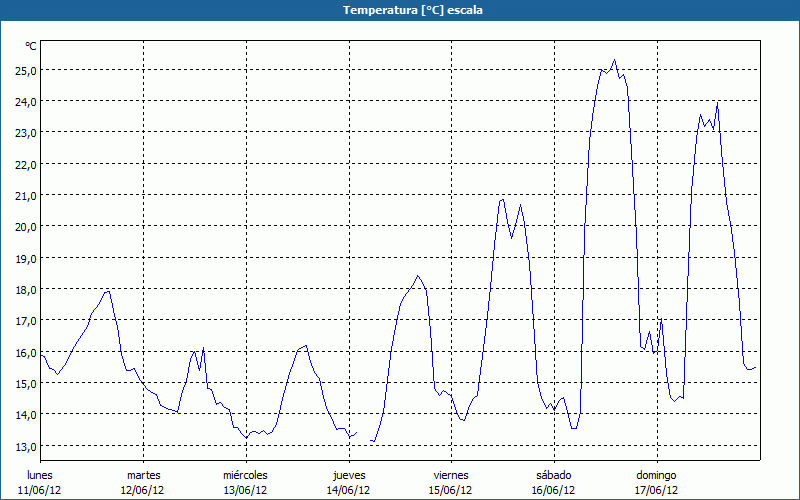Image resolution: width=800 pixels, height=500 pixels.
Task: Click the date 12/06/12
Action: point(142,490)
